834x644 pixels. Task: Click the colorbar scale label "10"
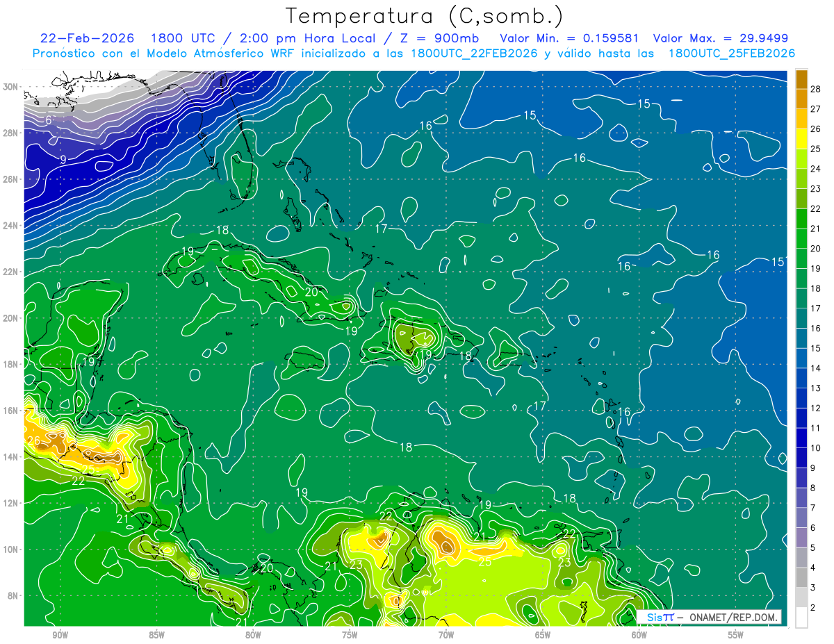tap(816, 447)
